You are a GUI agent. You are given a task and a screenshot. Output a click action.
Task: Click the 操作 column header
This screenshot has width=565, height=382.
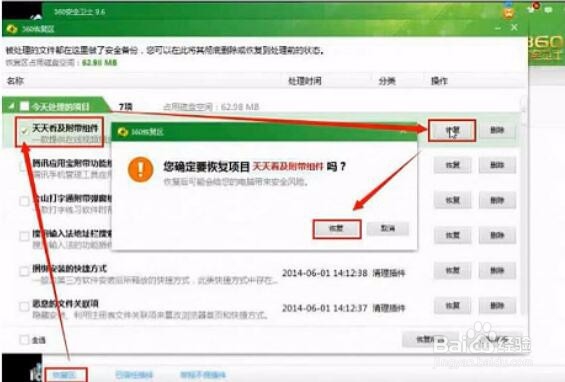(439, 81)
